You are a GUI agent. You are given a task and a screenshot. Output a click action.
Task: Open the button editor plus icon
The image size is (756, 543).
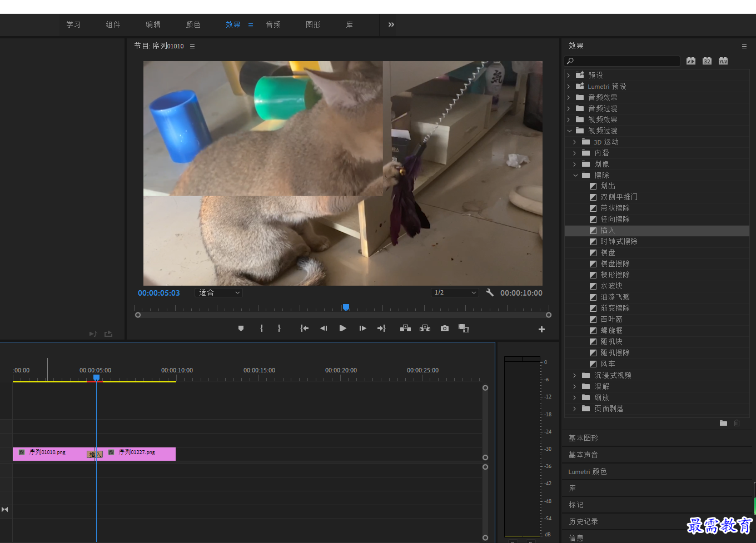pyautogui.click(x=541, y=330)
